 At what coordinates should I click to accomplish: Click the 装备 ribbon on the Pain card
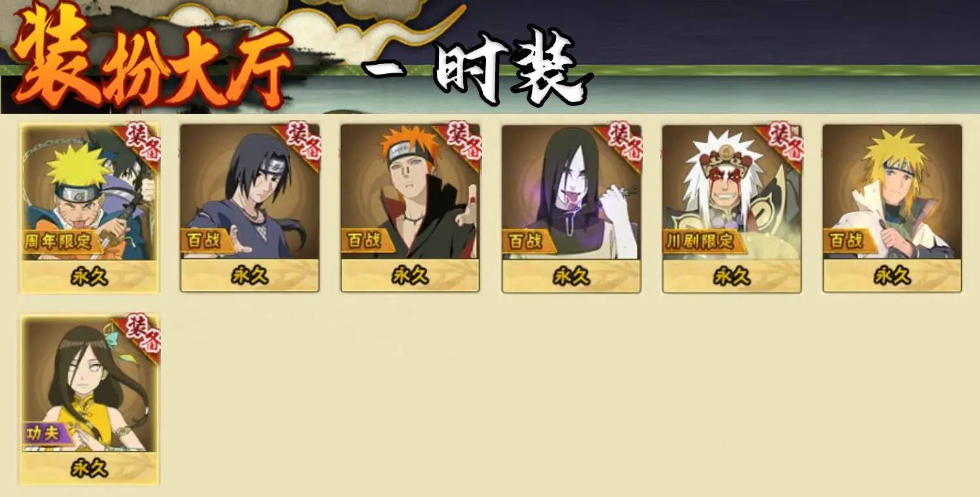(461, 141)
